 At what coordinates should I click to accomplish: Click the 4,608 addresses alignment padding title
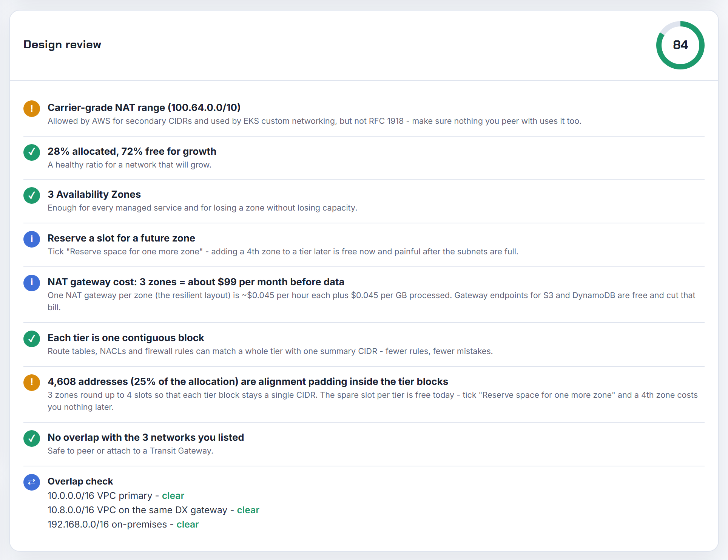coord(248,382)
